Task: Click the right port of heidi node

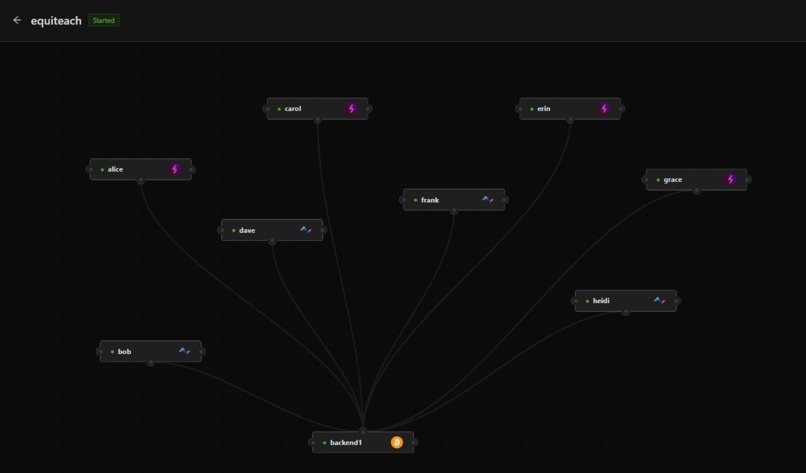Action: [x=677, y=301]
